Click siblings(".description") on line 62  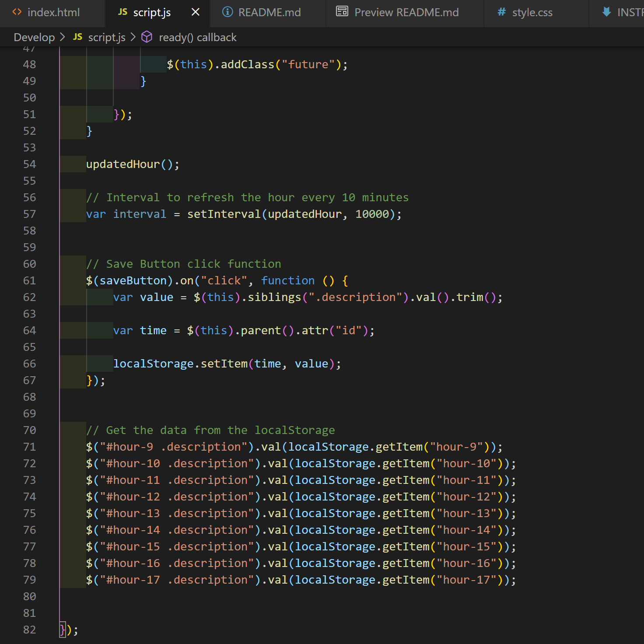[x=328, y=297]
